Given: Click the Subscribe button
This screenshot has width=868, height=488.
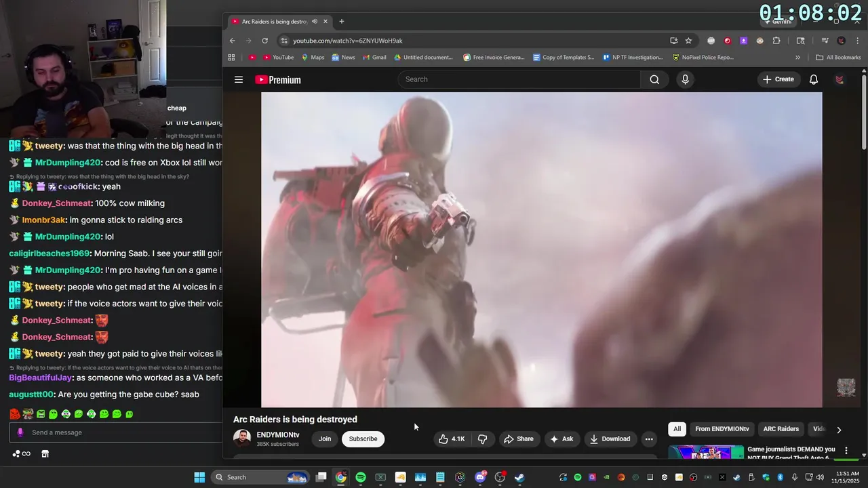Looking at the screenshot, I should tap(363, 439).
